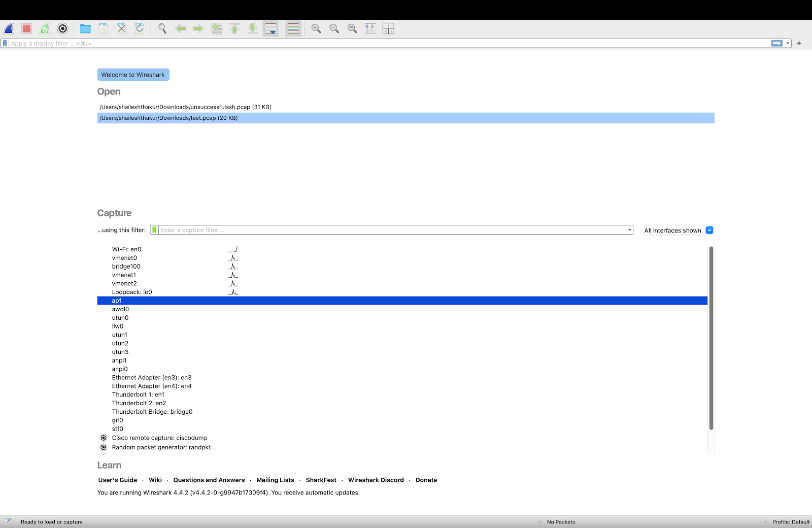The width and height of the screenshot is (812, 528).
Task: Select the Loopback: lo0 interface
Action: coord(402,292)
